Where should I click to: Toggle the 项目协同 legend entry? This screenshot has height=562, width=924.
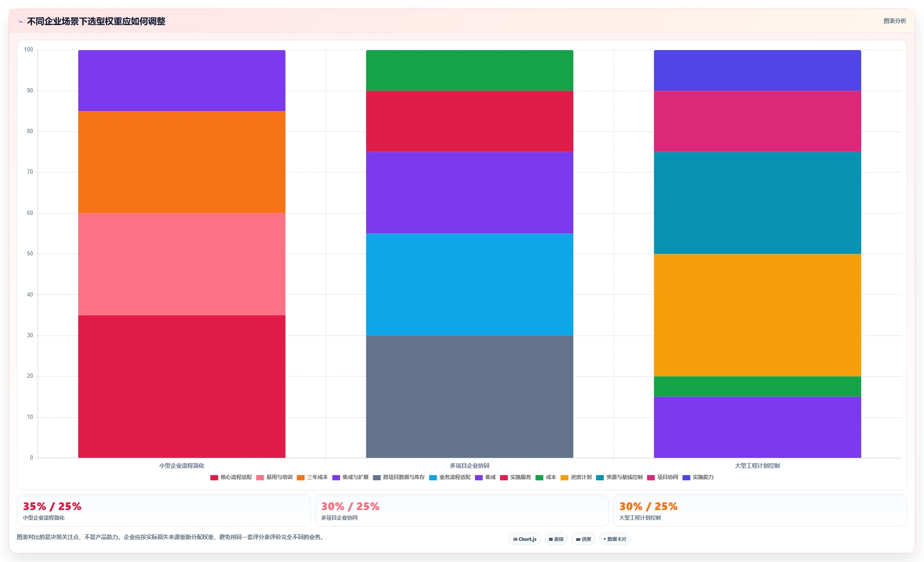pos(662,477)
